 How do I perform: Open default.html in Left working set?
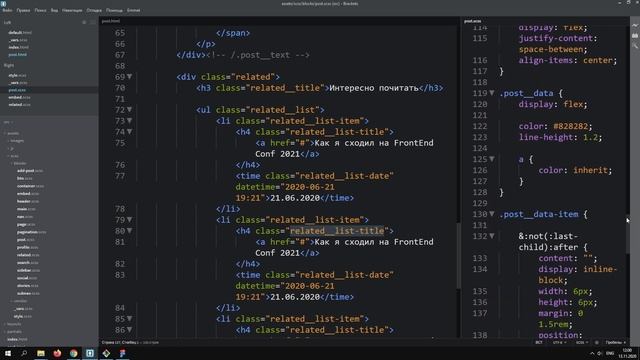pyautogui.click(x=20, y=33)
